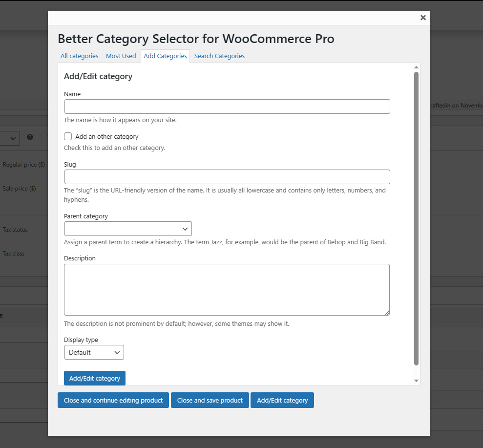483x448 pixels.
Task: Click the Tax status label in background
Action: click(15, 230)
